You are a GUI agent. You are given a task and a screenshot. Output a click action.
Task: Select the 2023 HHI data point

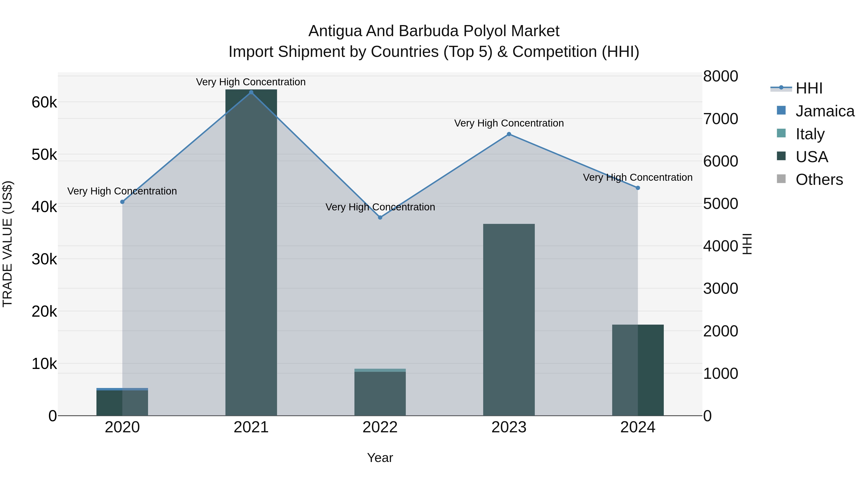click(509, 134)
